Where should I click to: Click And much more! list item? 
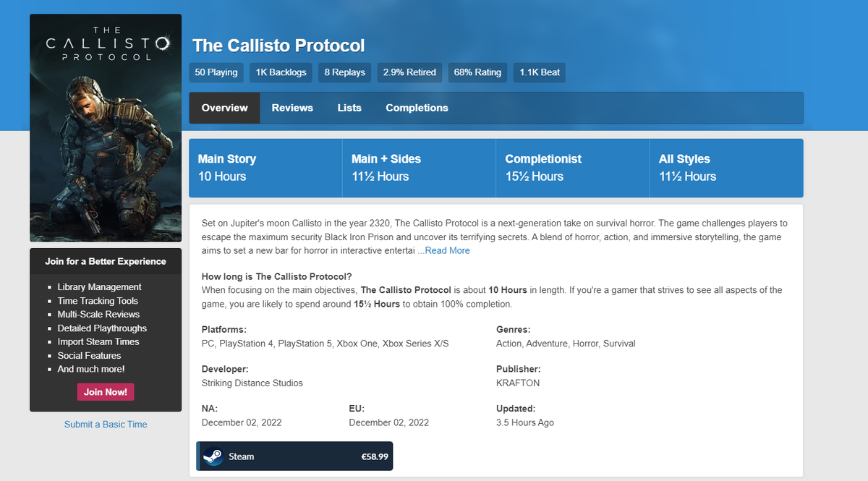tap(91, 370)
